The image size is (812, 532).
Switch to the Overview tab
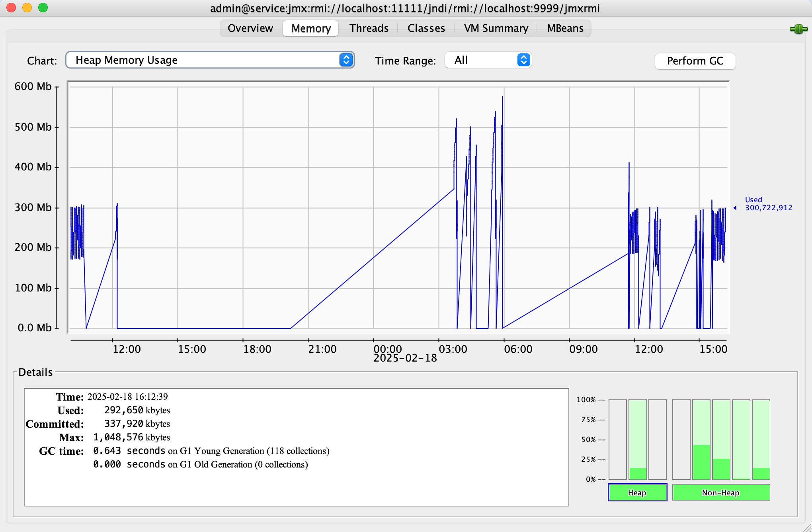250,28
